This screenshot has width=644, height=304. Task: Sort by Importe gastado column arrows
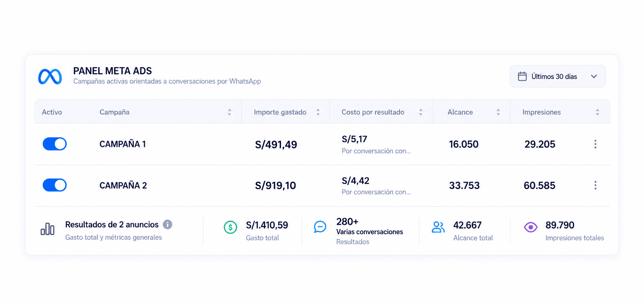318,112
